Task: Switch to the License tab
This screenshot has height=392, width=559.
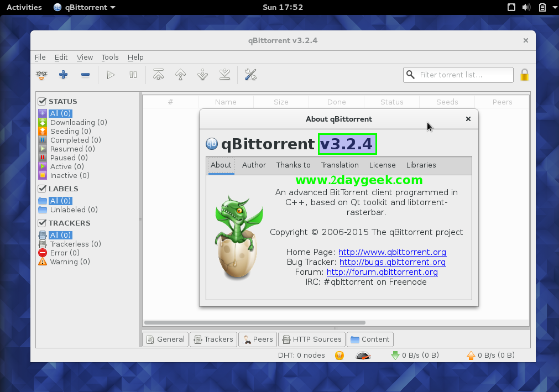Action: [x=383, y=165]
